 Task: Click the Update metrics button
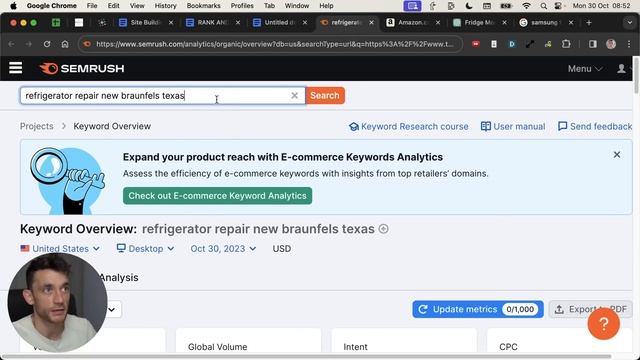click(x=478, y=309)
